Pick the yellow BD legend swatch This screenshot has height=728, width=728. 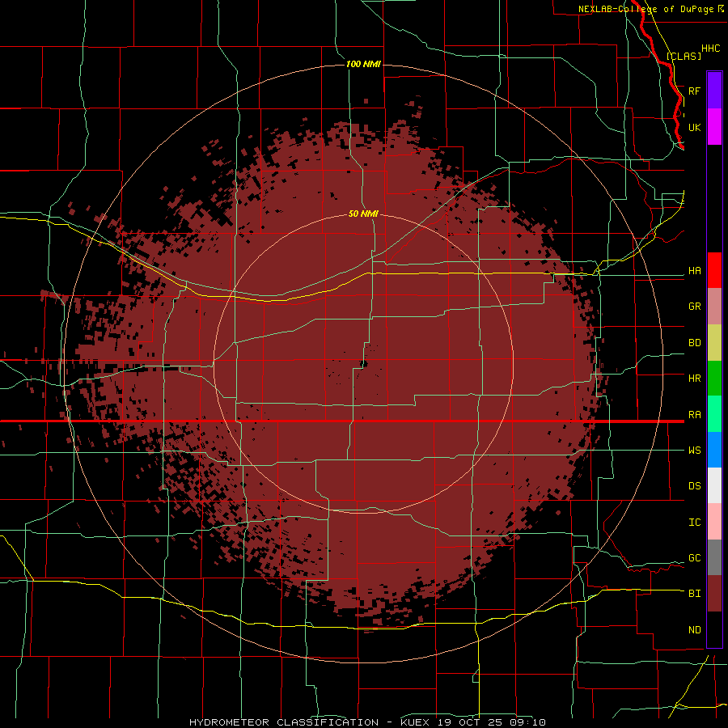(714, 343)
